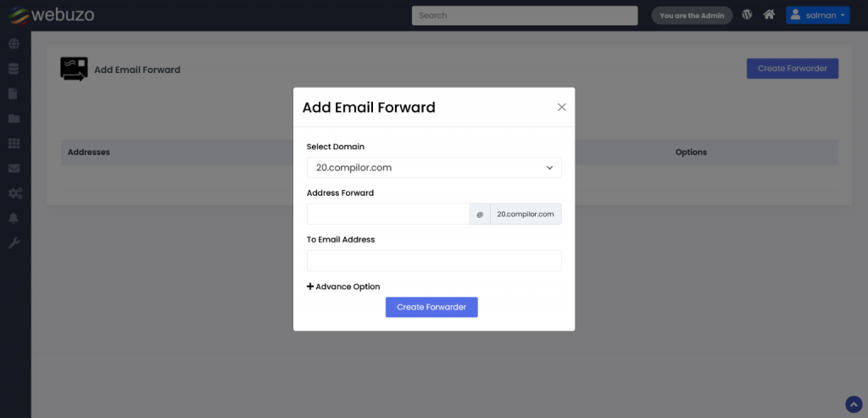Click the WordPress icon in top bar
Image resolution: width=868 pixels, height=418 pixels.
(x=747, y=14)
